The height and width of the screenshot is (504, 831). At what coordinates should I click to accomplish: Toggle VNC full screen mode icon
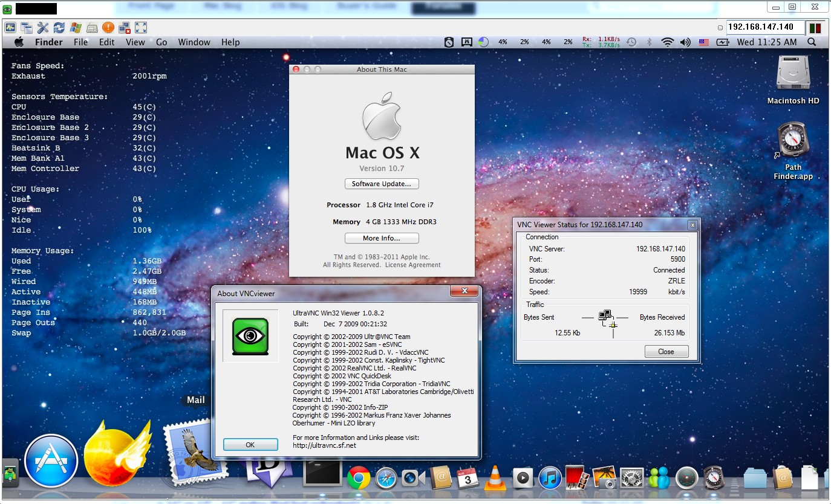coord(141,28)
